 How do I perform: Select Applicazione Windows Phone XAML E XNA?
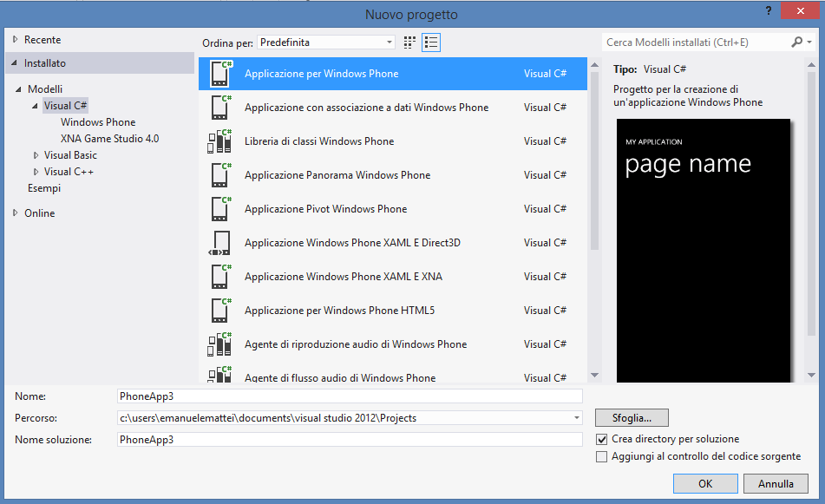tap(392, 277)
